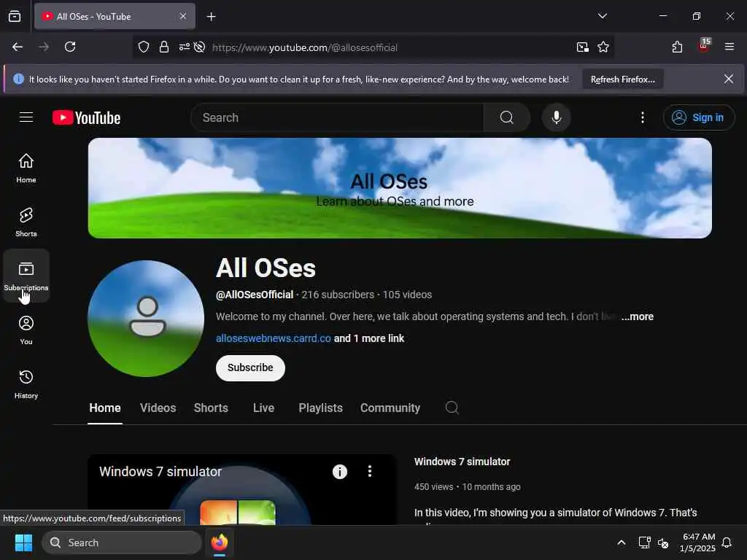Image resolution: width=747 pixels, height=560 pixels.
Task: Open the Windows 7 simulator video title link
Action: click(x=462, y=462)
